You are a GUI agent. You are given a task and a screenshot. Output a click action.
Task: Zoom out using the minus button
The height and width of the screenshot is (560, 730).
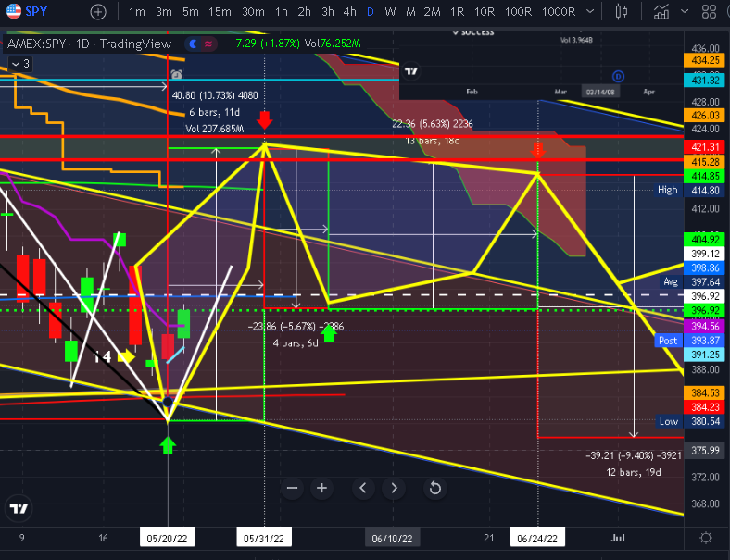pyautogui.click(x=293, y=488)
